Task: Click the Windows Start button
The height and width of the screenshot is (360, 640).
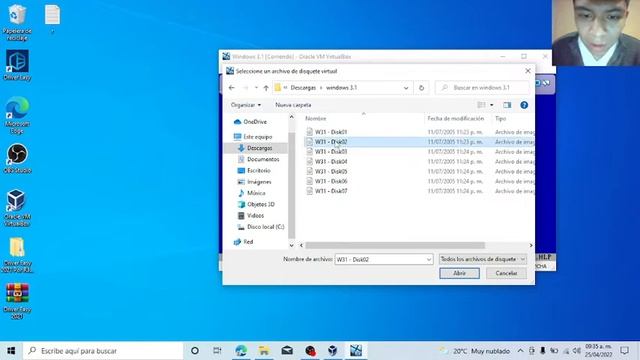Action: (x=11, y=351)
